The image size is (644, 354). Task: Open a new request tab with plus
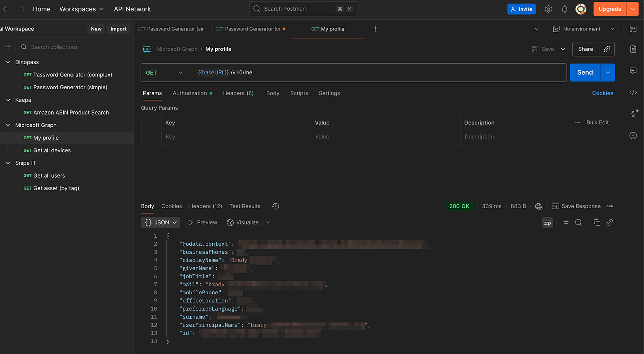tap(375, 29)
